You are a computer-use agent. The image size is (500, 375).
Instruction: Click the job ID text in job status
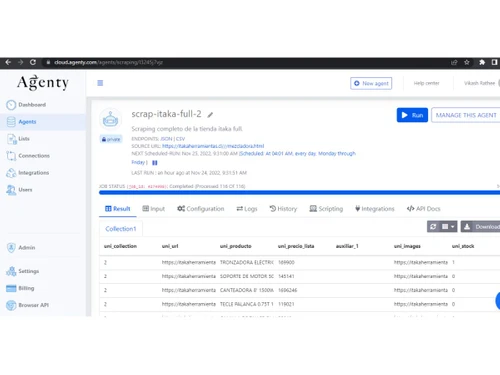point(147,187)
